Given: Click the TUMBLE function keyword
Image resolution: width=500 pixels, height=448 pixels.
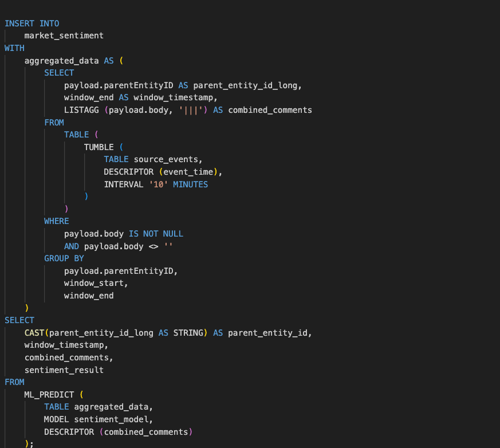Looking at the screenshot, I should point(98,147).
